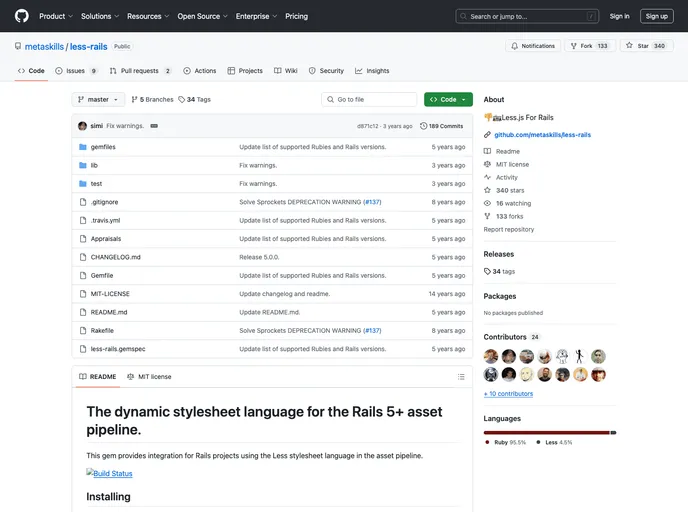The width and height of the screenshot is (688, 512).
Task: View the 189 Commits history
Action: pyautogui.click(x=441, y=126)
